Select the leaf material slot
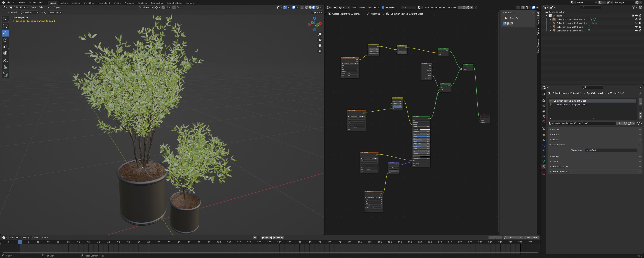Image resolution: width=644 pixels, height=258 pixels. [592, 101]
